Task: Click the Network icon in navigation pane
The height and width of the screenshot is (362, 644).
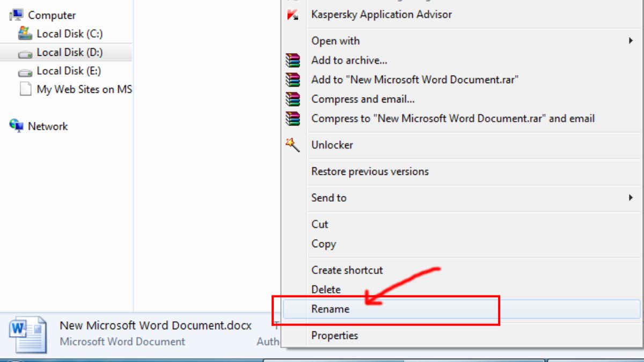Action: point(17,126)
